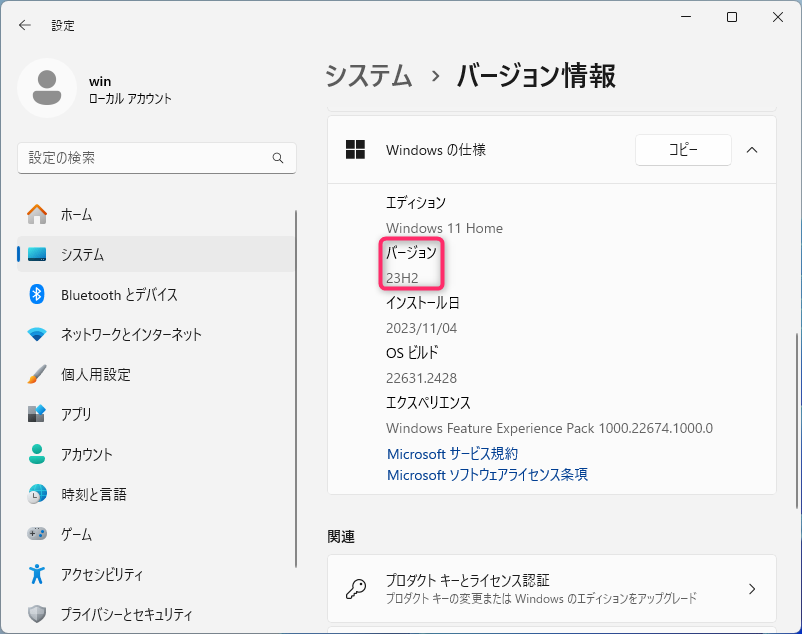This screenshot has width=802, height=634.
Task: Click the Accessibility figure icon
Action: click(x=37, y=574)
